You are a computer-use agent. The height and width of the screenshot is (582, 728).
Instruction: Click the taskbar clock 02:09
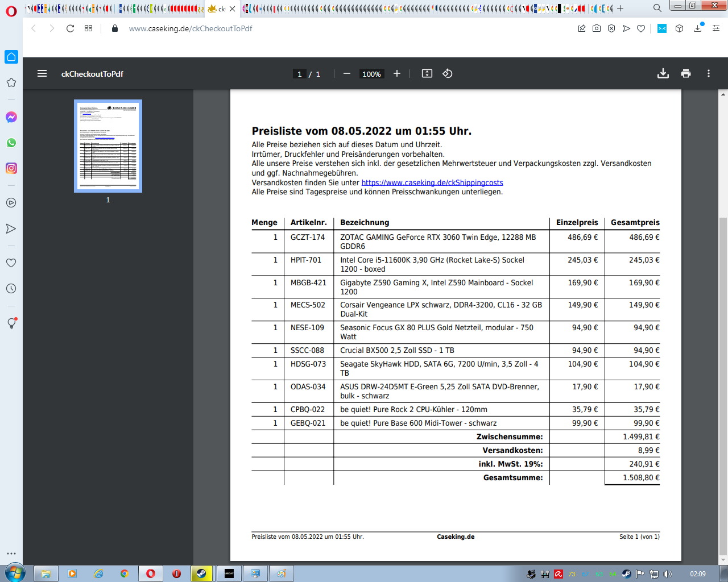(x=698, y=574)
